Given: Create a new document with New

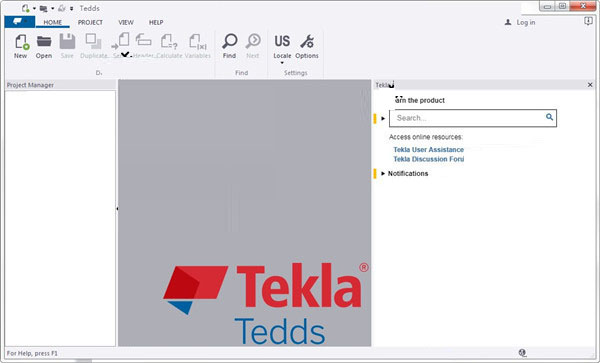Looking at the screenshot, I should (x=21, y=46).
